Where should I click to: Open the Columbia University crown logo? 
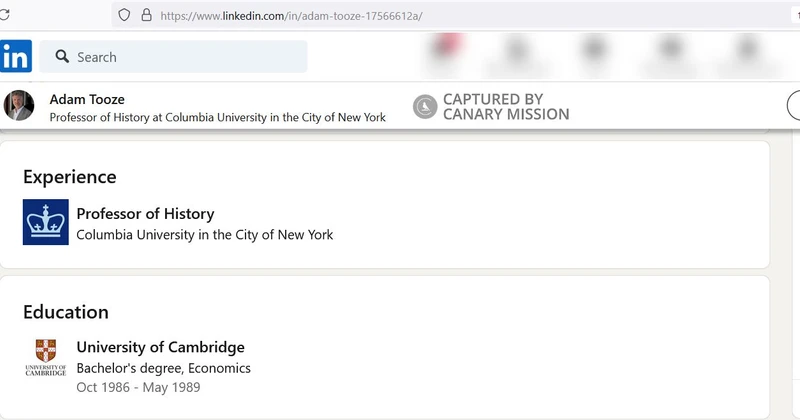(46, 222)
